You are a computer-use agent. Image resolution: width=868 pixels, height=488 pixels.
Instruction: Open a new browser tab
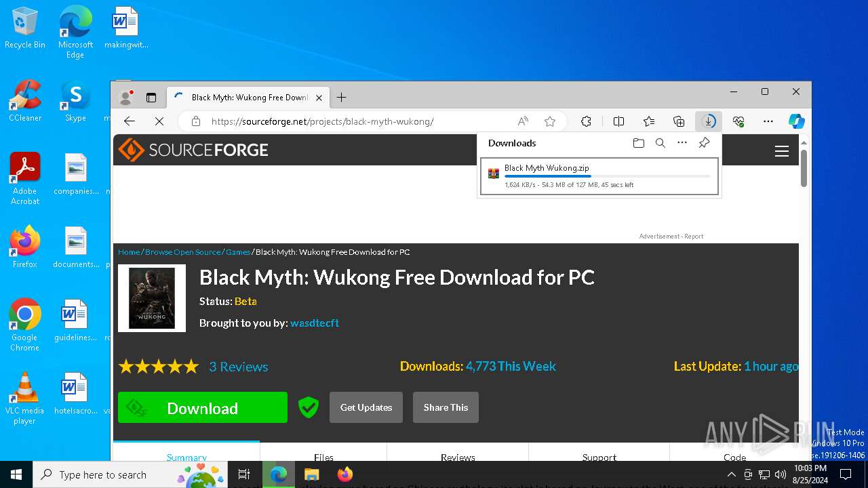(341, 98)
